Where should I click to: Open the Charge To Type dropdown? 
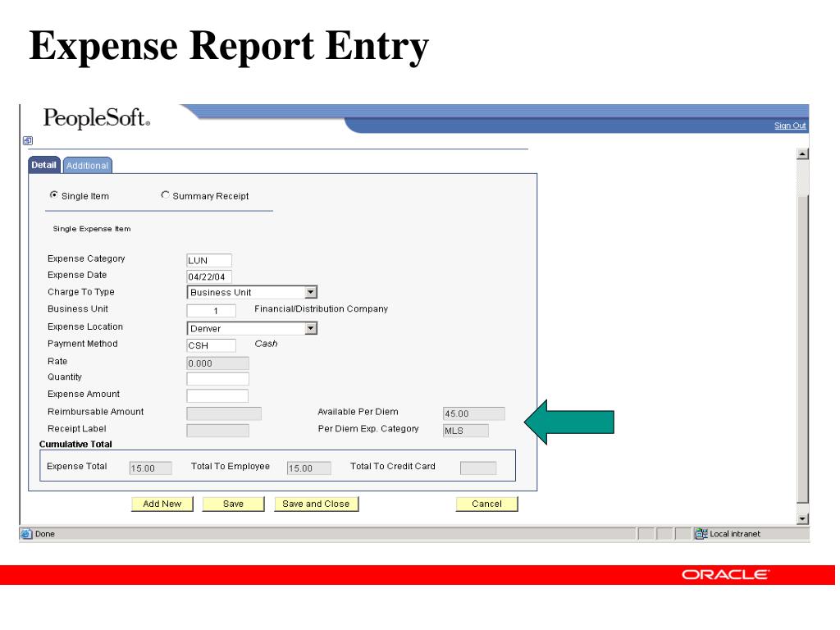[311, 292]
